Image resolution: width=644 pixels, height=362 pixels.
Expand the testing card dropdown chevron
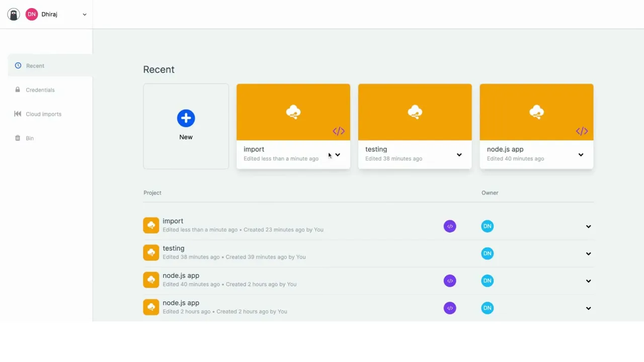459,155
